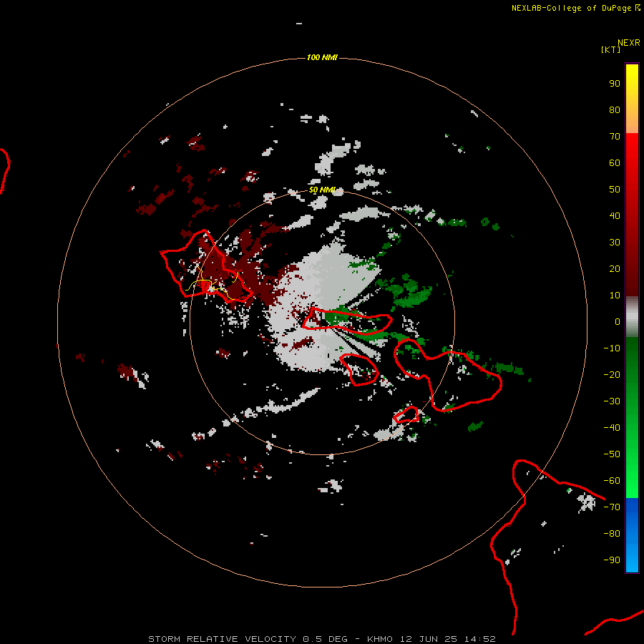
Task: Click the -20 scale label
Action: (612, 374)
